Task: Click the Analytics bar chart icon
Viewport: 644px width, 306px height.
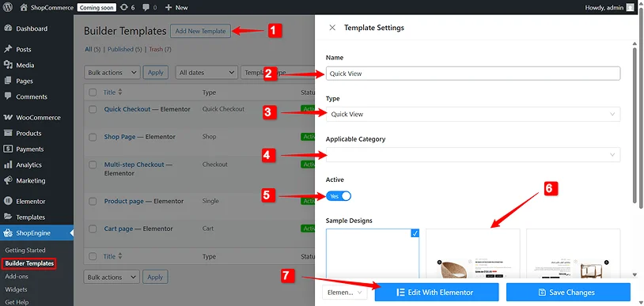Action: (x=7, y=164)
